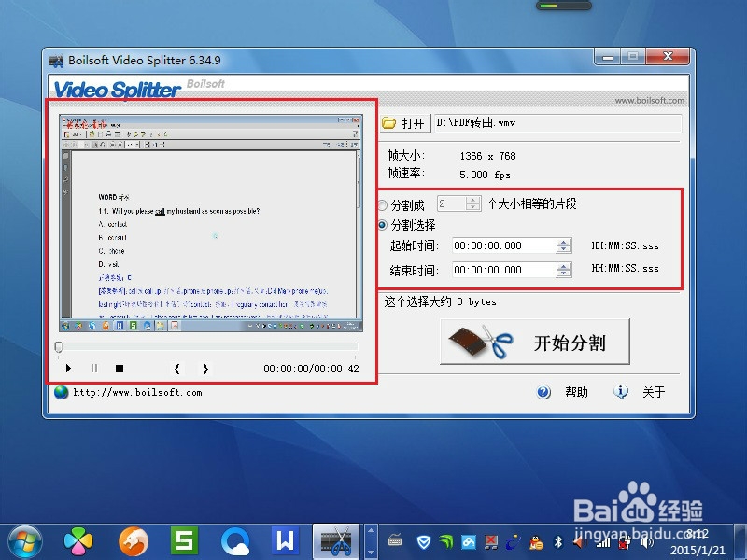
Task: Click the folder icon on Open button
Action: (389, 123)
